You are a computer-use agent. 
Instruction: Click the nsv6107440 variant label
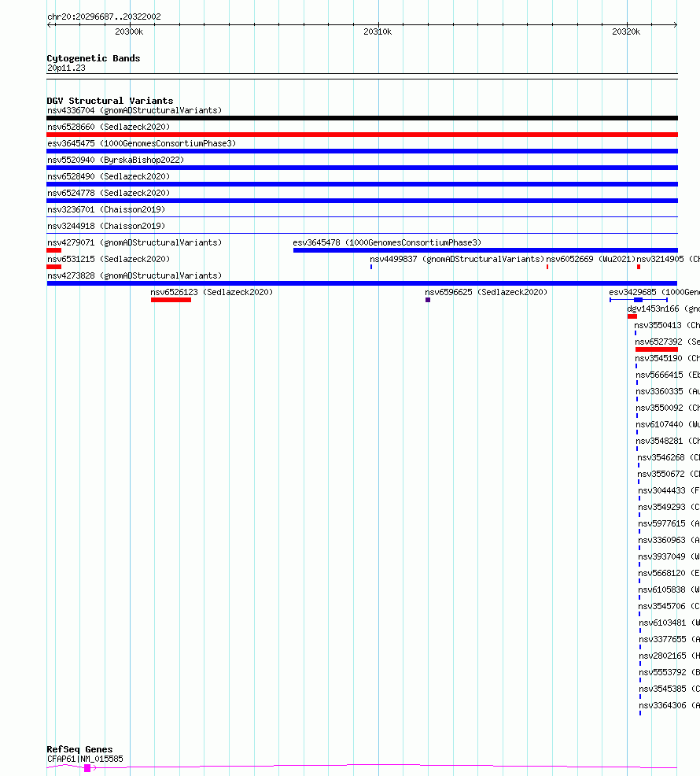[667, 424]
